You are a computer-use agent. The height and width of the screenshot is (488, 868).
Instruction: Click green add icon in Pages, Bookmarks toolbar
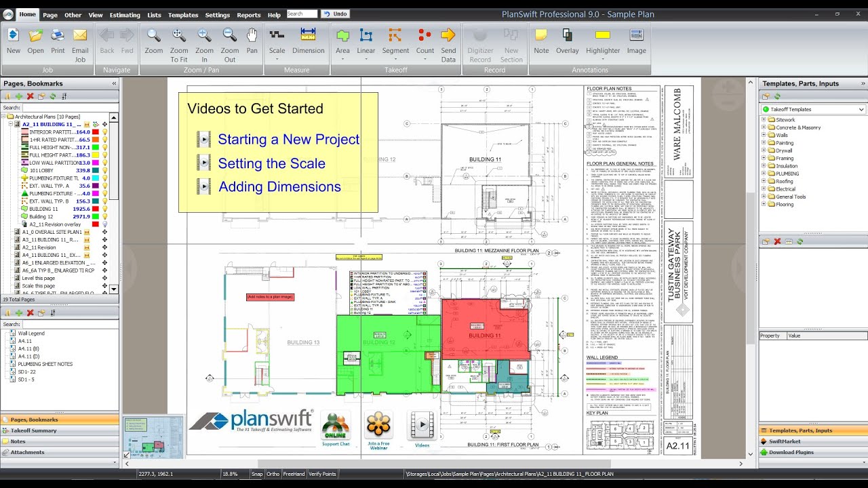18,96
